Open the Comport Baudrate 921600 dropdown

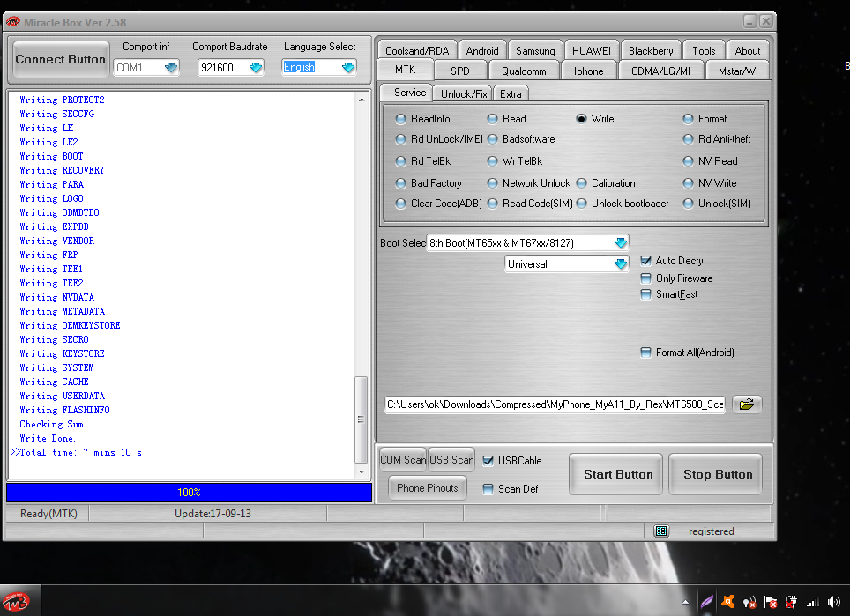click(256, 67)
